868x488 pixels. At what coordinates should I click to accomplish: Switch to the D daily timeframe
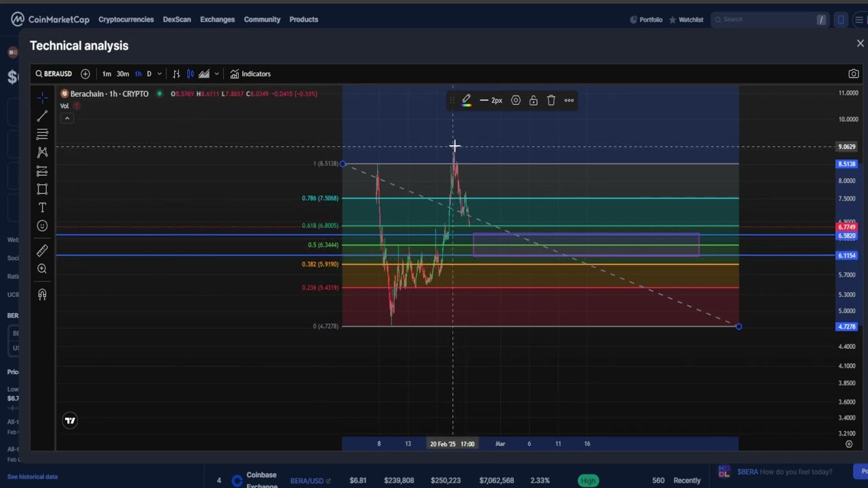click(x=149, y=74)
